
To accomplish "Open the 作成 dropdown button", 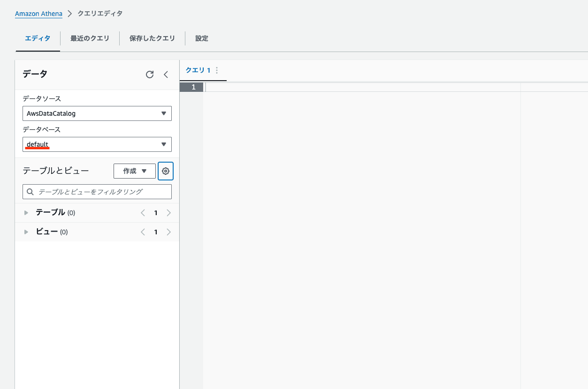I will 135,171.
